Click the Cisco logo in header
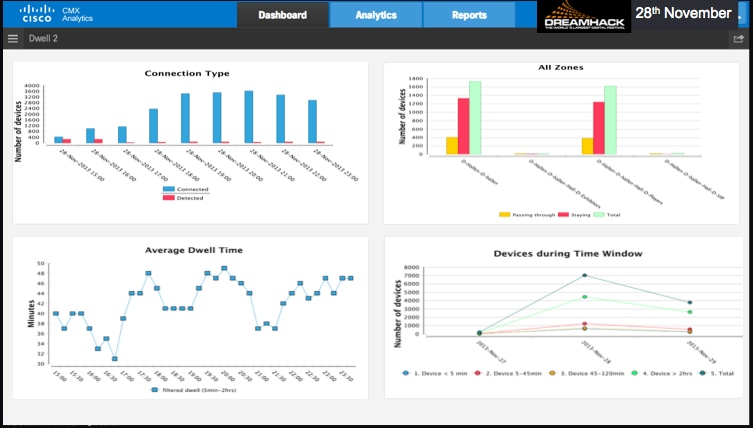753x428 pixels. [38, 14]
